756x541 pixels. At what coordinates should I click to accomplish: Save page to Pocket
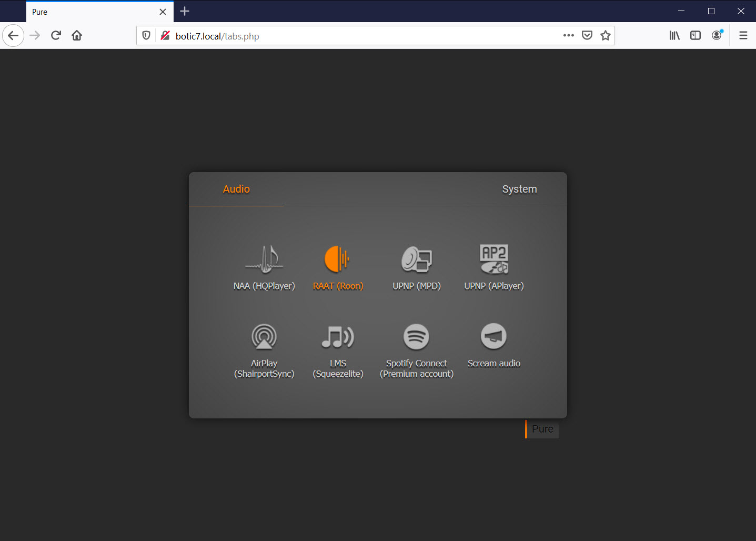coord(587,35)
